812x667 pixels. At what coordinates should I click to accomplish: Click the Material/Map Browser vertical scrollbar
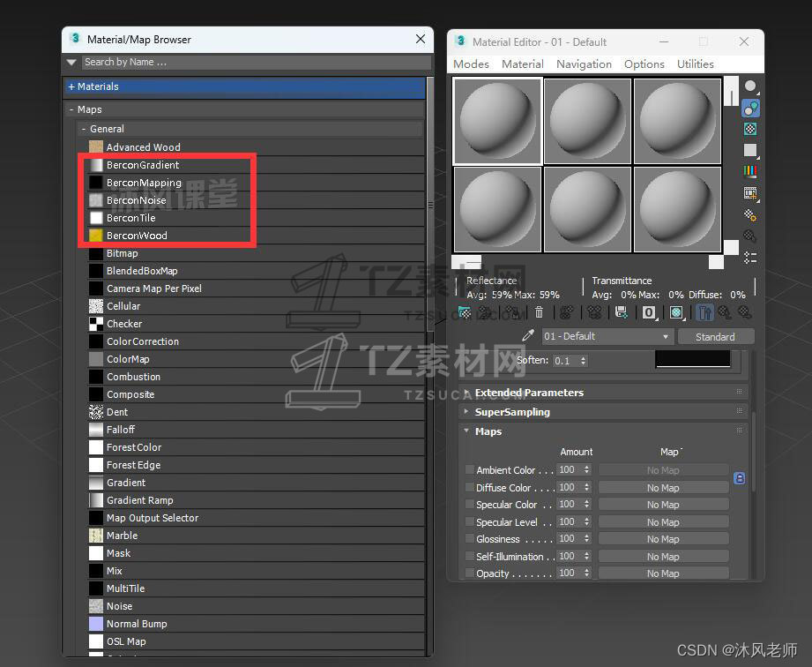pos(430,205)
